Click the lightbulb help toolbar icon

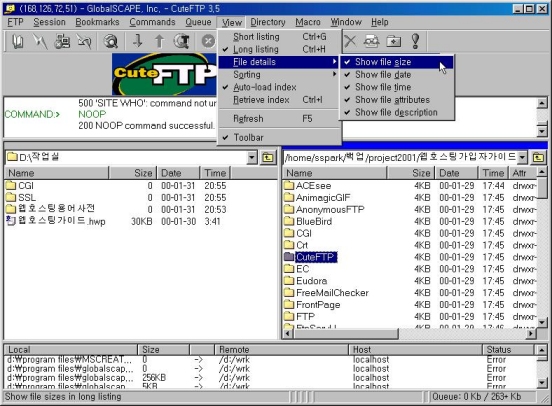pos(415,42)
